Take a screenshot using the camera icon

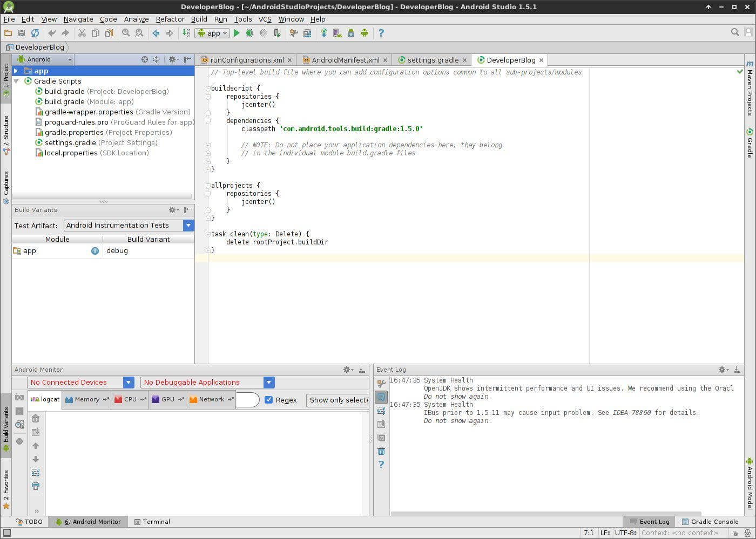click(19, 397)
